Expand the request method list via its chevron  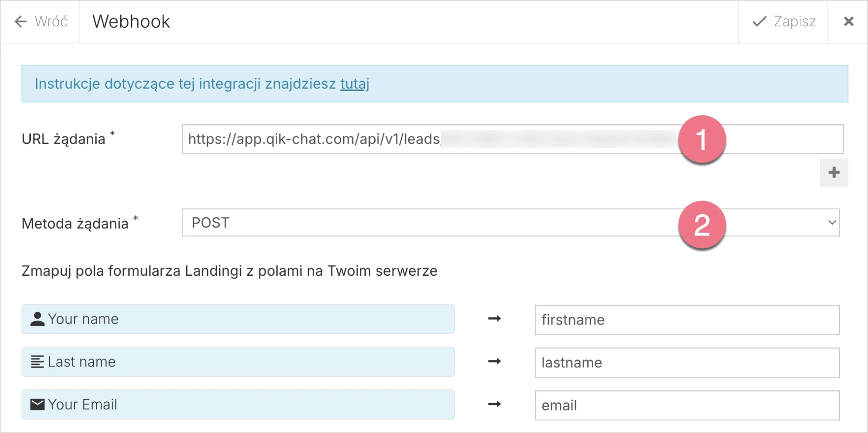click(832, 222)
